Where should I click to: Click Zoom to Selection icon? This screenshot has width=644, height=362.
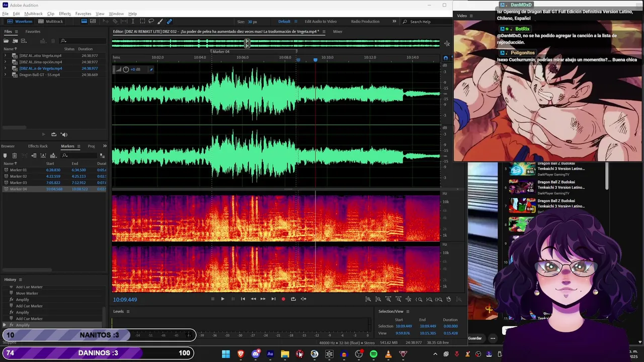coord(439,299)
